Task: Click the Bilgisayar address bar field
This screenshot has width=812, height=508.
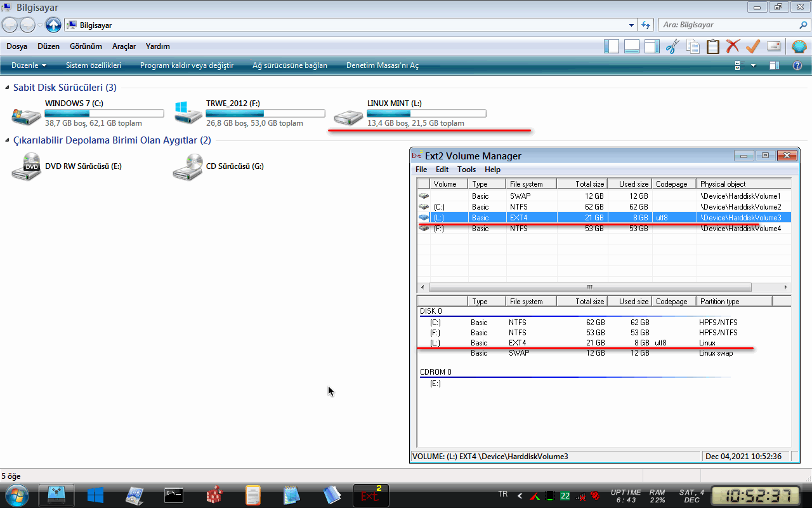Action: click(346, 25)
